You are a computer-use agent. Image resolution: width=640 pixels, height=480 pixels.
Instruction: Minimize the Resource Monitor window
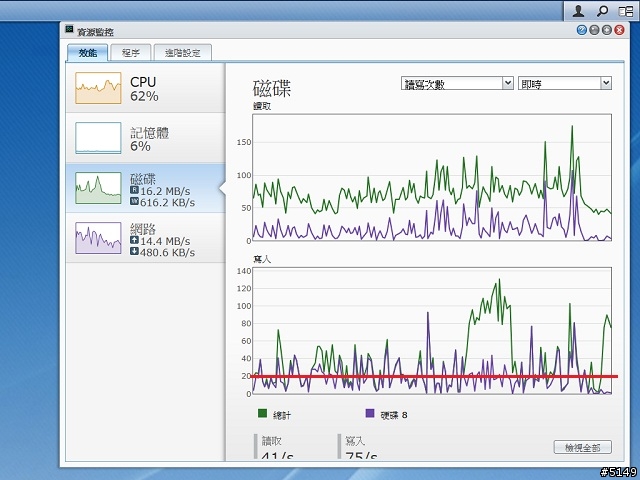(594, 30)
